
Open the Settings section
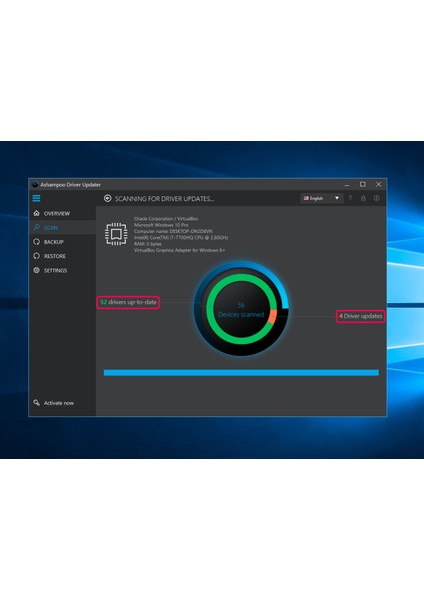tap(62, 270)
